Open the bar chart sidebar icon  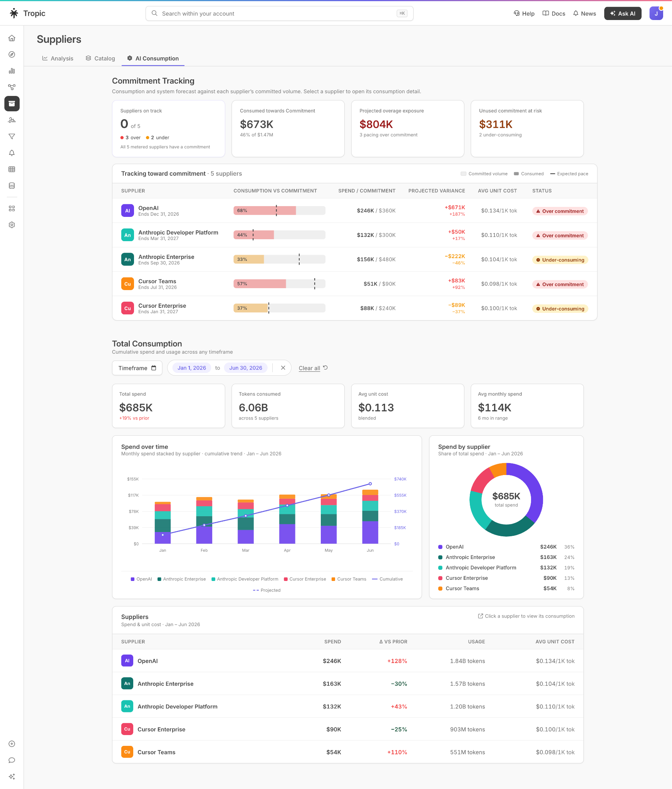[x=12, y=71]
